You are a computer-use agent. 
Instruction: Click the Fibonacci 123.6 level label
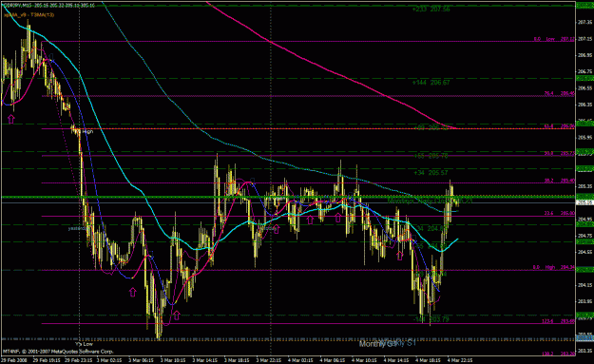tap(560, 321)
